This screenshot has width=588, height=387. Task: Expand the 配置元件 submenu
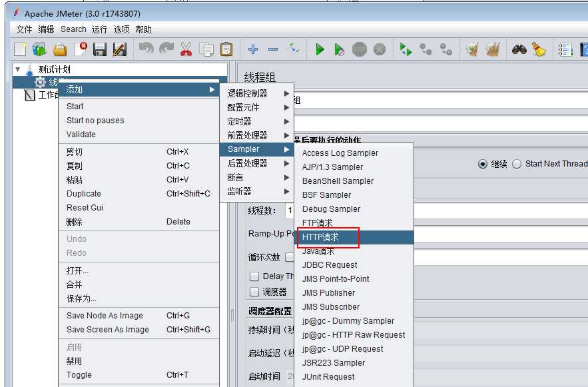[x=256, y=108]
